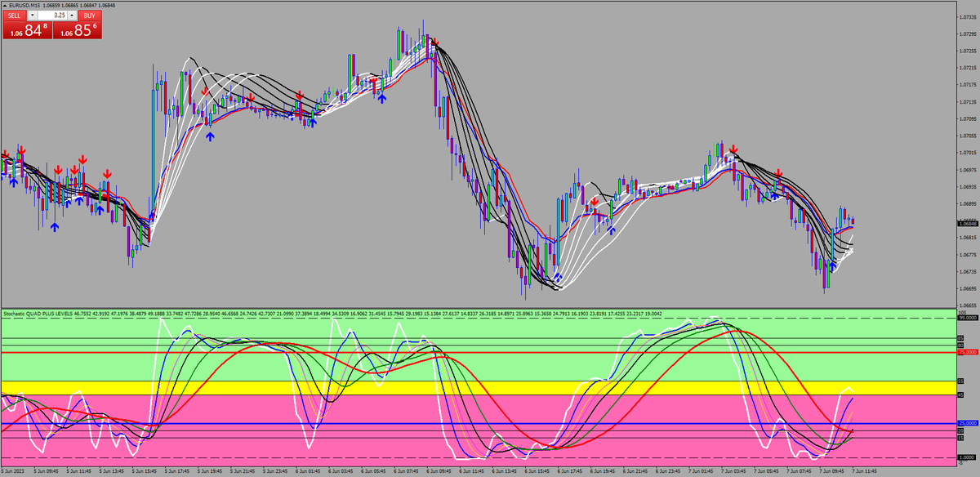Click the red arrow over the 6 Jun pullback candles
This screenshot has height=477, width=980.
pos(595,202)
